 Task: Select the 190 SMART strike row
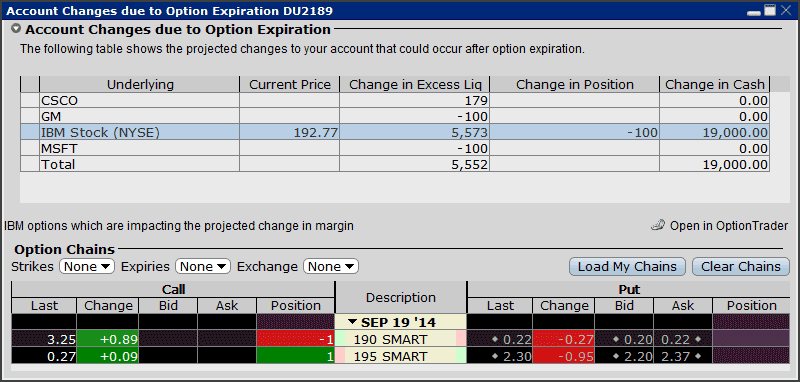pyautogui.click(x=400, y=339)
